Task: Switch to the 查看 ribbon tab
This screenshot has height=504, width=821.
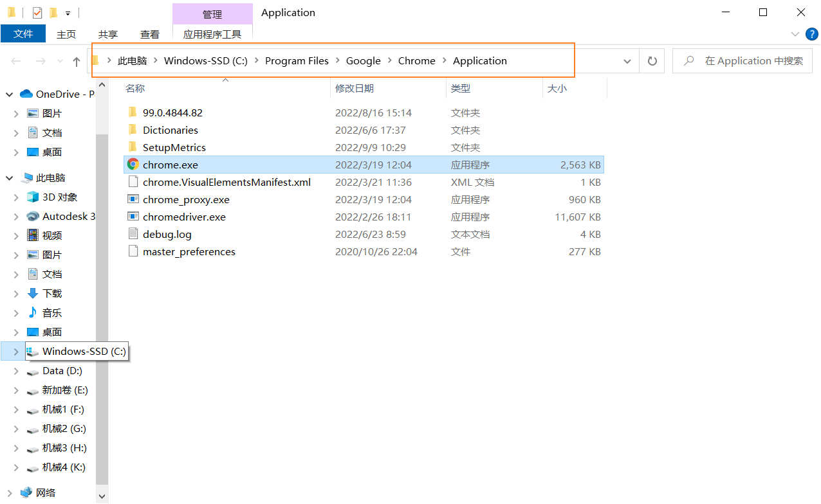Action: pos(150,35)
